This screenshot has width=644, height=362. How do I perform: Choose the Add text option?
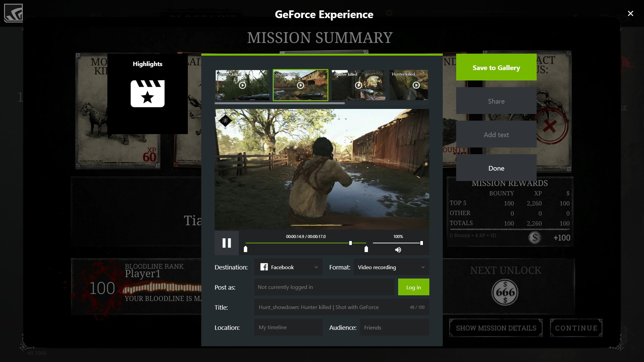coord(496,134)
